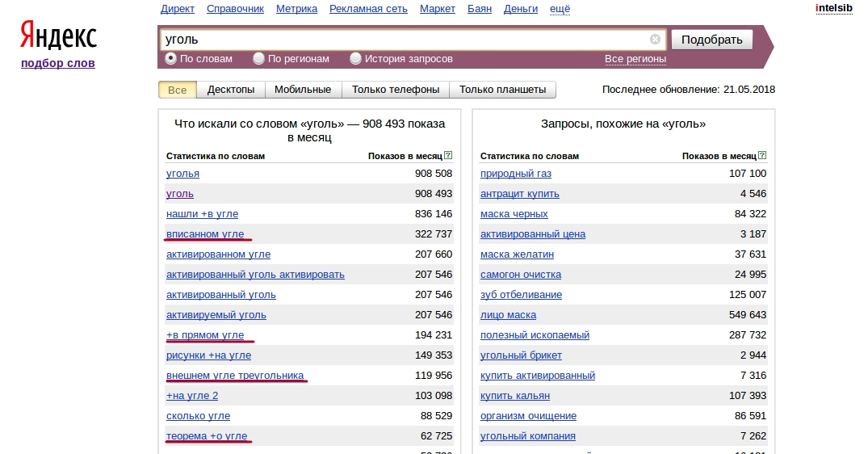Open the 'Метрика' top navigation link

296,9
